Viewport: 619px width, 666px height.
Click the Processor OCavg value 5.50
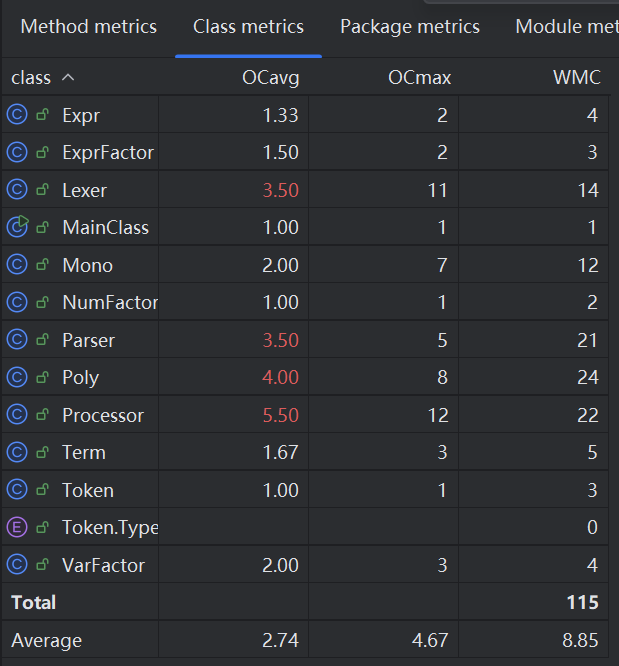tap(280, 415)
